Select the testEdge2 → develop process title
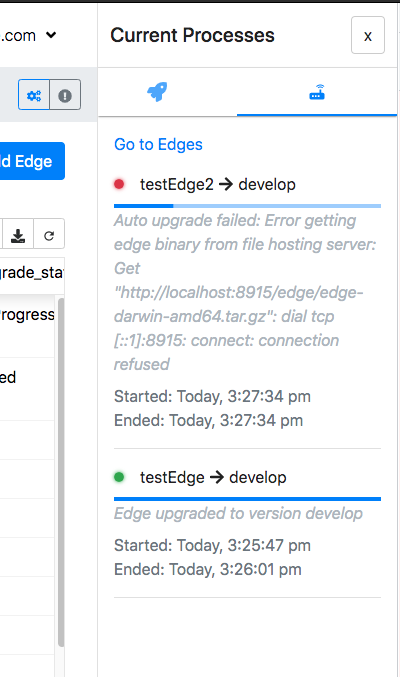Viewport: 400px width, 677px height. (218, 184)
